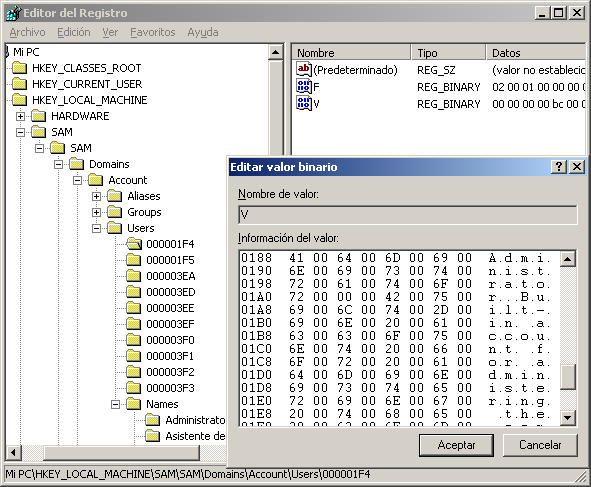Click the Names folder icon
591x487 pixels.
[133, 404]
